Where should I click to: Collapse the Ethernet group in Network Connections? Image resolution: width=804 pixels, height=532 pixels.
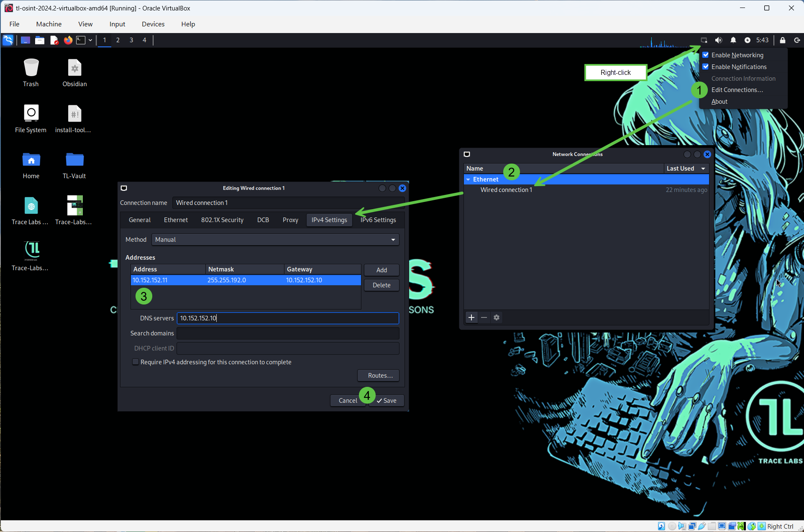pyautogui.click(x=469, y=179)
